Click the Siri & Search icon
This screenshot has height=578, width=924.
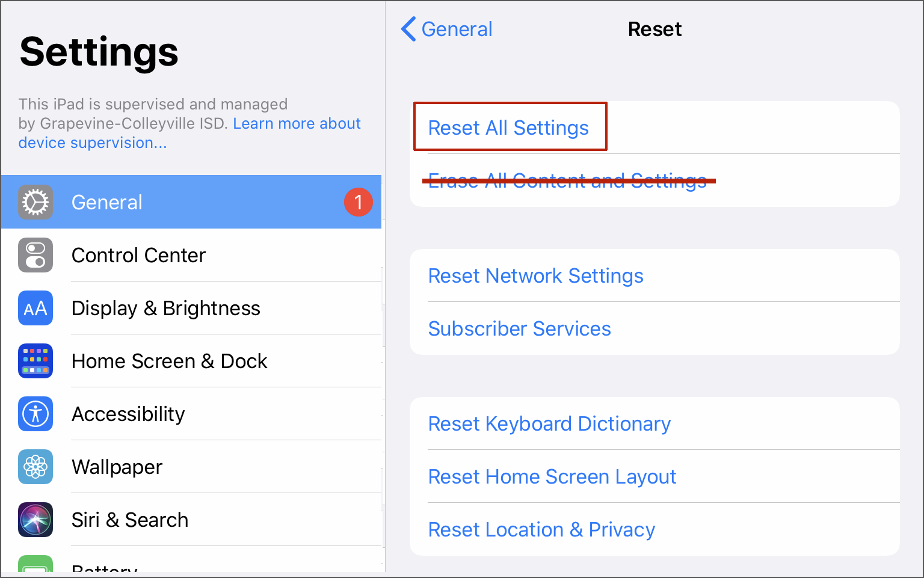[x=35, y=520]
